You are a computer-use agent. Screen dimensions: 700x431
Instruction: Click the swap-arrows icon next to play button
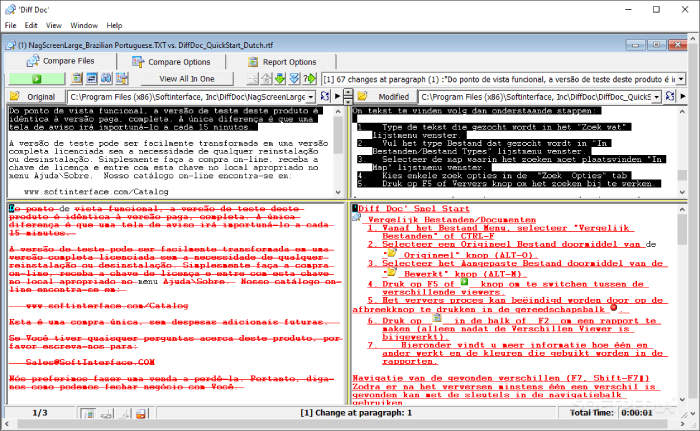tap(325, 96)
